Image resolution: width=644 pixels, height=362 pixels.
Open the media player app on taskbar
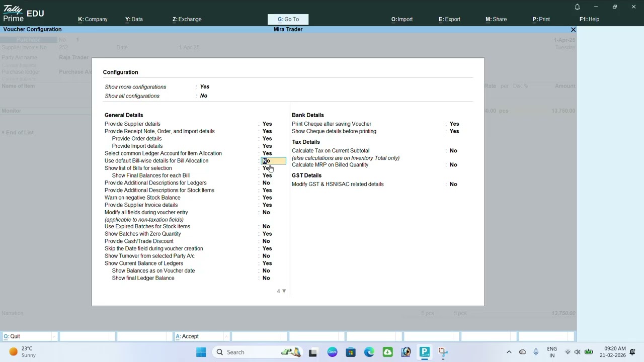tap(406, 352)
